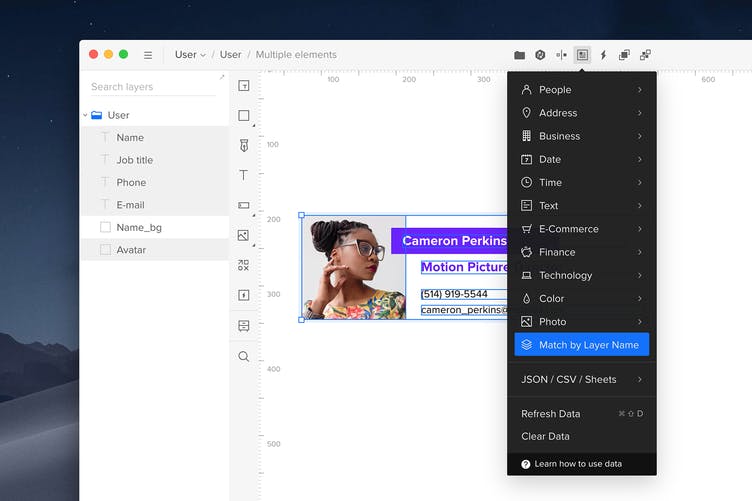
Task: Click the align distribute icon in top bar
Action: coord(561,55)
